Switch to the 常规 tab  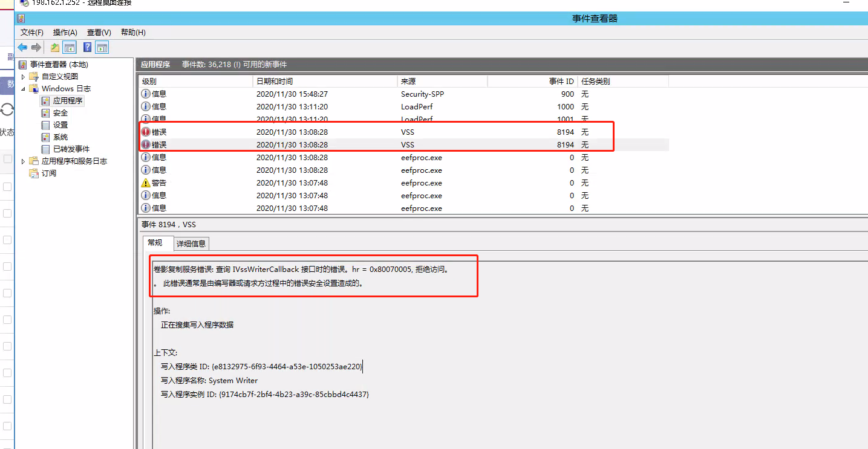(x=155, y=243)
